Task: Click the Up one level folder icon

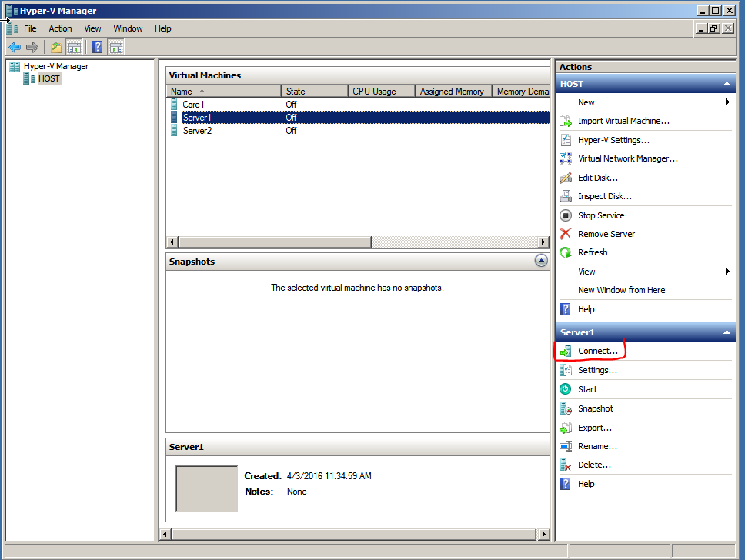Action: click(x=56, y=47)
